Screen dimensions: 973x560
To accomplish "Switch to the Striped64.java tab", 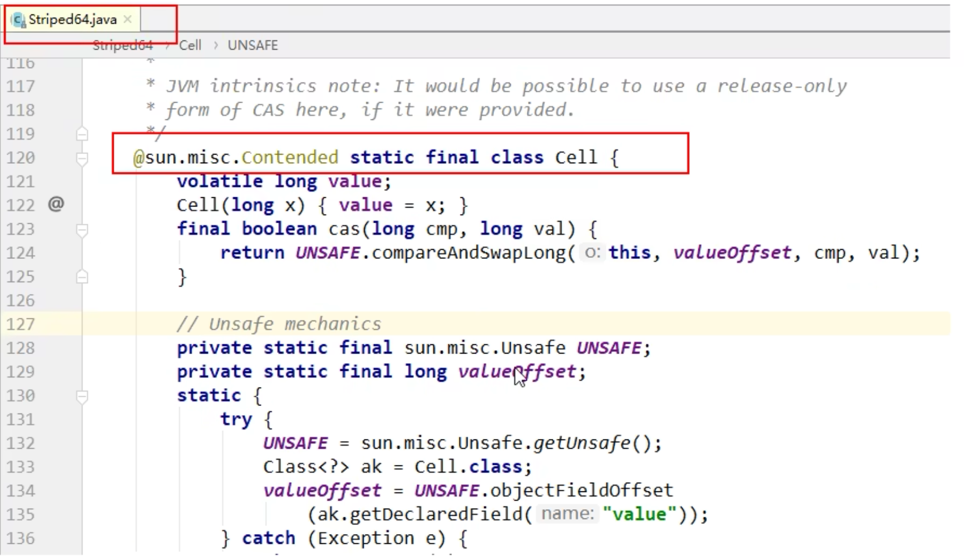I will [x=72, y=20].
